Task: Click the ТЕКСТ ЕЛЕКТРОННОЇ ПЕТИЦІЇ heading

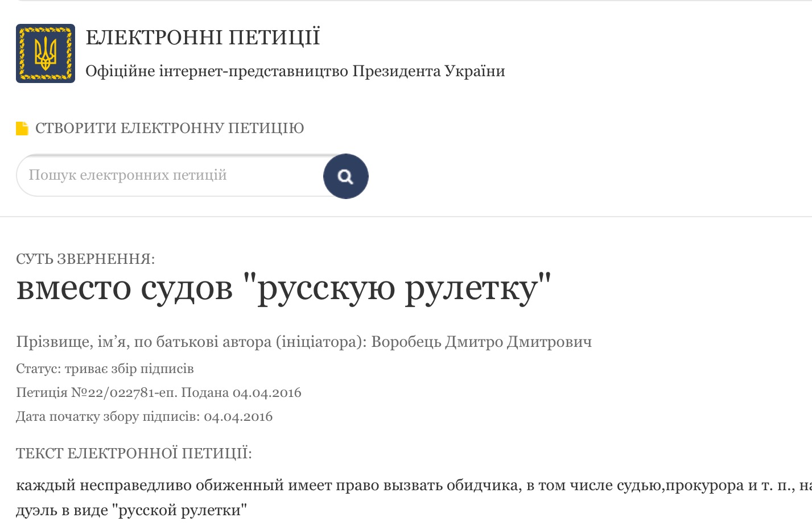Action: point(134,454)
